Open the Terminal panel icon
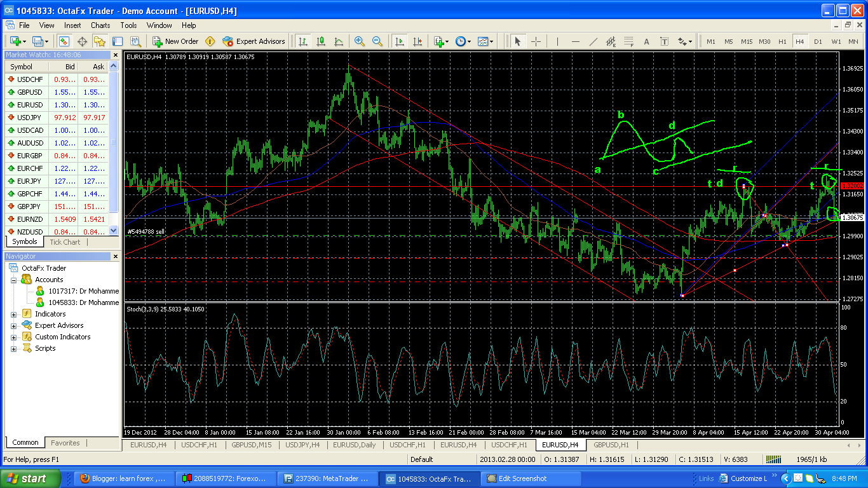The height and width of the screenshot is (488, 868). pos(118,41)
